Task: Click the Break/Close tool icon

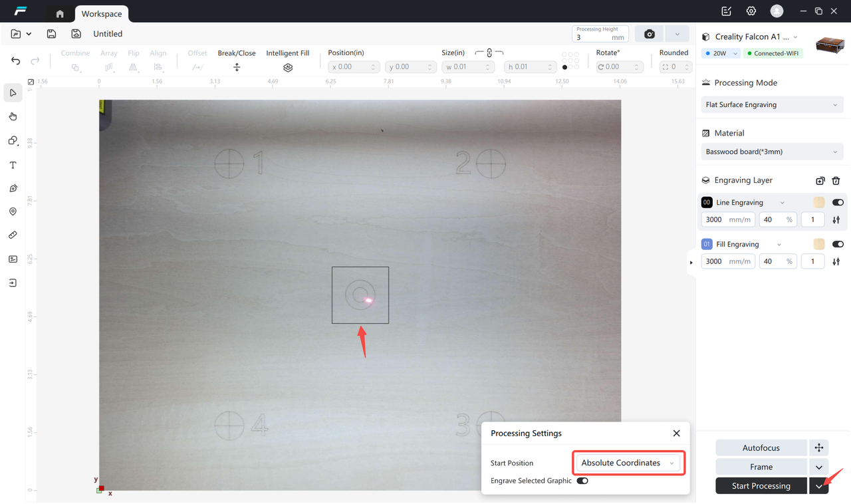Action: [237, 67]
